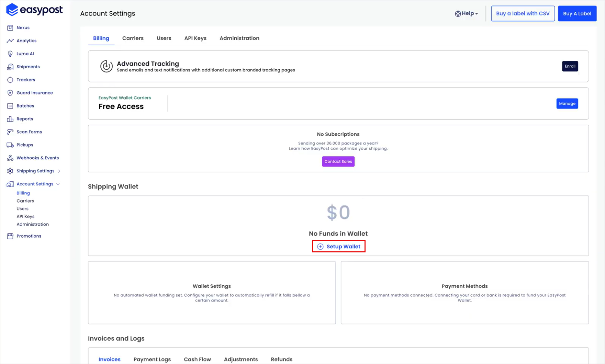Click the Buy A Label button
Image resolution: width=605 pixels, height=364 pixels.
coord(577,14)
